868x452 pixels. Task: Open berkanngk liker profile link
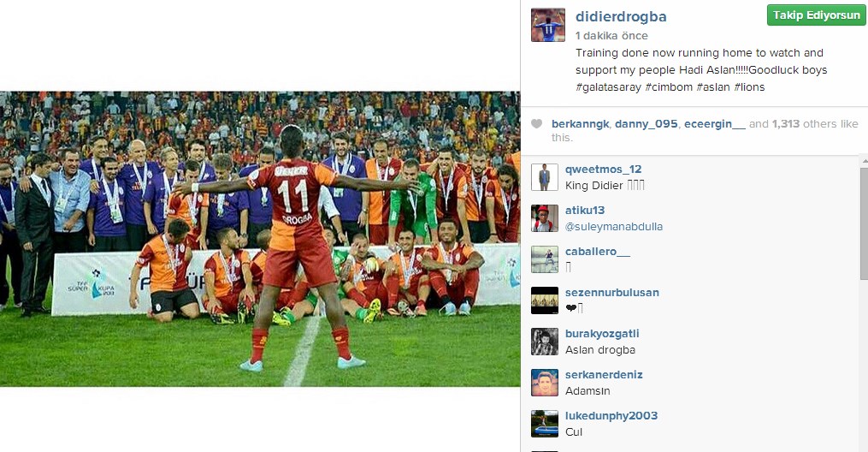point(580,124)
